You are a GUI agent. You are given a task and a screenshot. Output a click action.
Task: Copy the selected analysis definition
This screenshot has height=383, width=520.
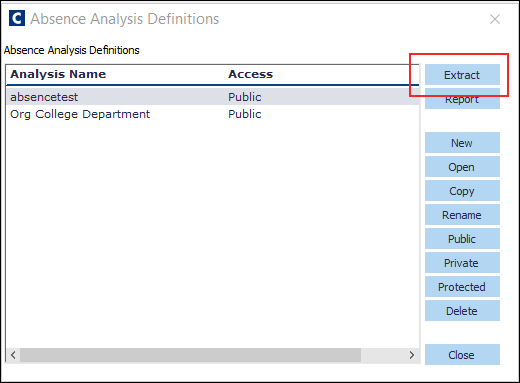point(462,191)
